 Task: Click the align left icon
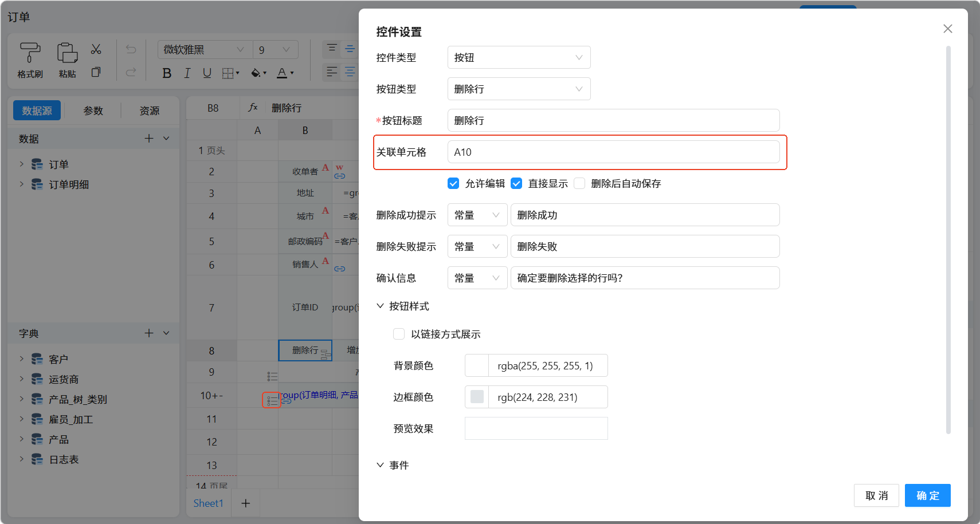click(x=332, y=72)
